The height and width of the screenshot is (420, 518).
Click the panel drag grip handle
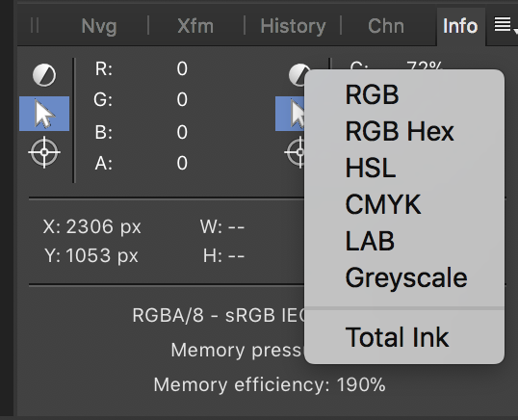pos(35,25)
